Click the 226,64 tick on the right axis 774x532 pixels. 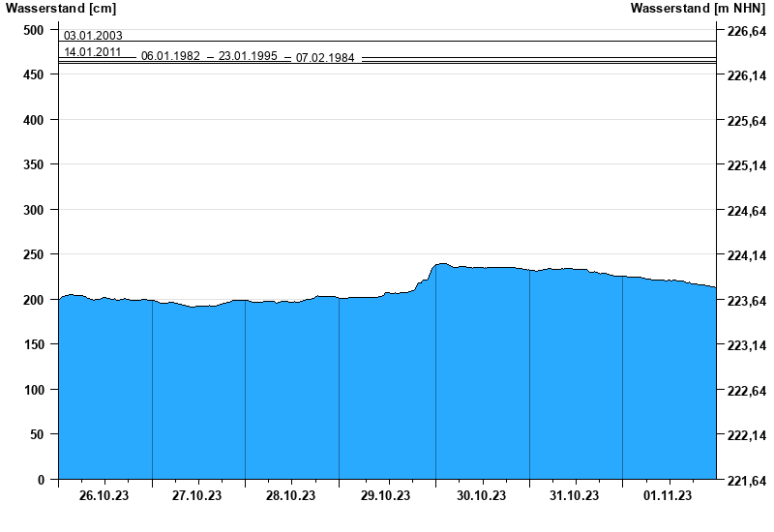pyautogui.click(x=746, y=31)
